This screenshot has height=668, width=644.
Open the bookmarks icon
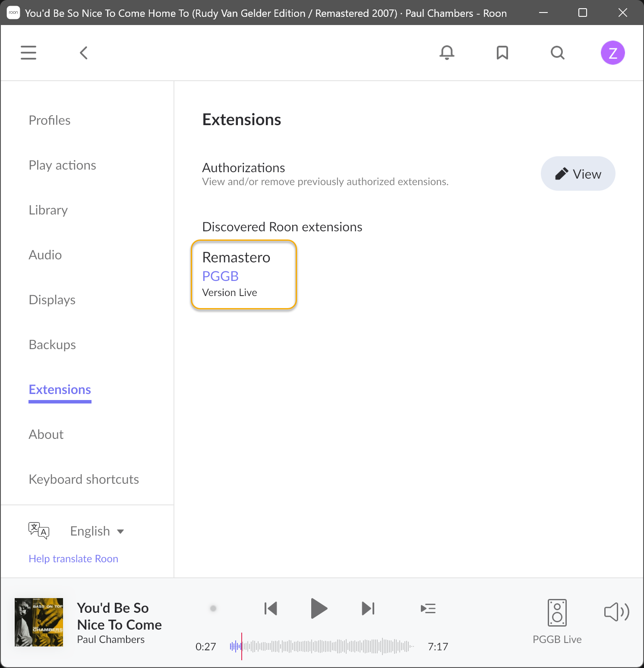pos(502,53)
